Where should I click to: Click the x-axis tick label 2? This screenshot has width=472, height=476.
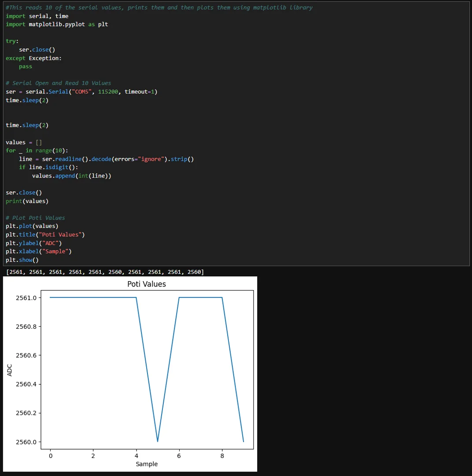[x=93, y=456]
